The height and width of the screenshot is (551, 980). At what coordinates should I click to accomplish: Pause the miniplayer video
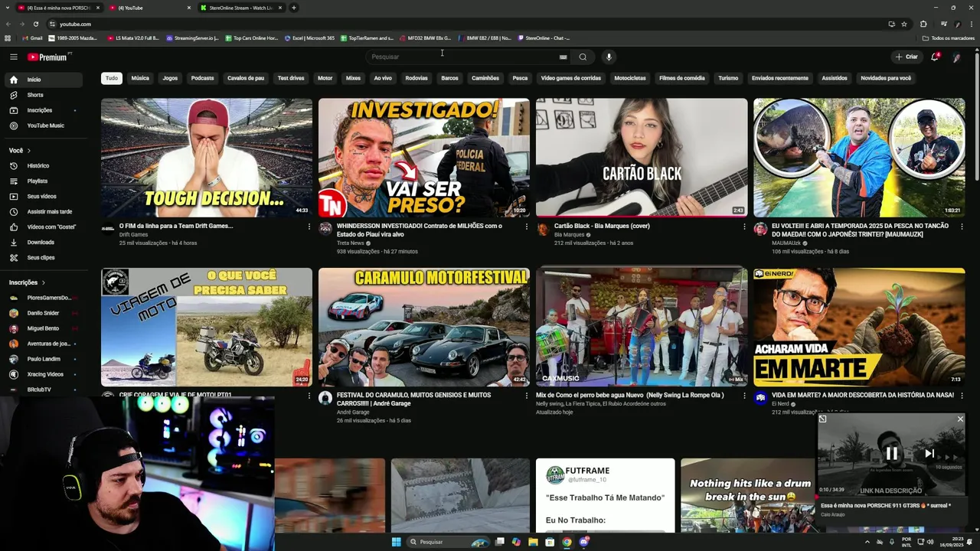tap(892, 453)
